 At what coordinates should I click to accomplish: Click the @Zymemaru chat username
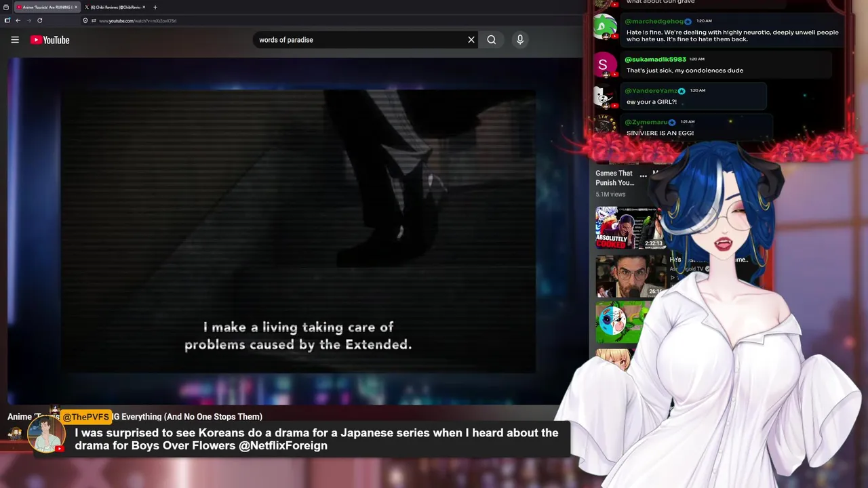point(646,122)
